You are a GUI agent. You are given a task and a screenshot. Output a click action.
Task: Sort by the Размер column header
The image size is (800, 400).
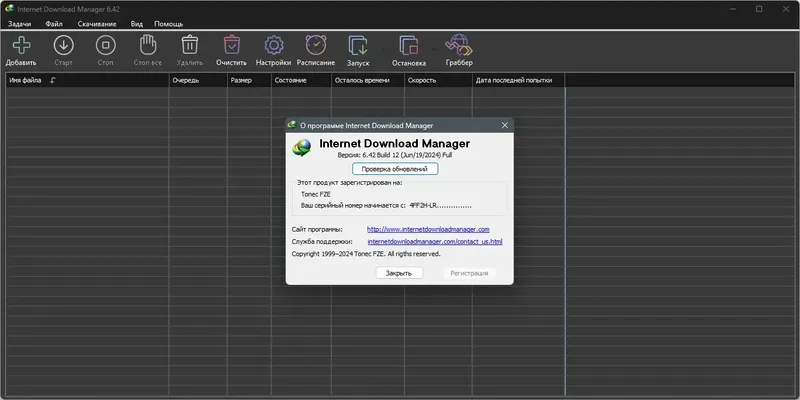(x=249, y=80)
